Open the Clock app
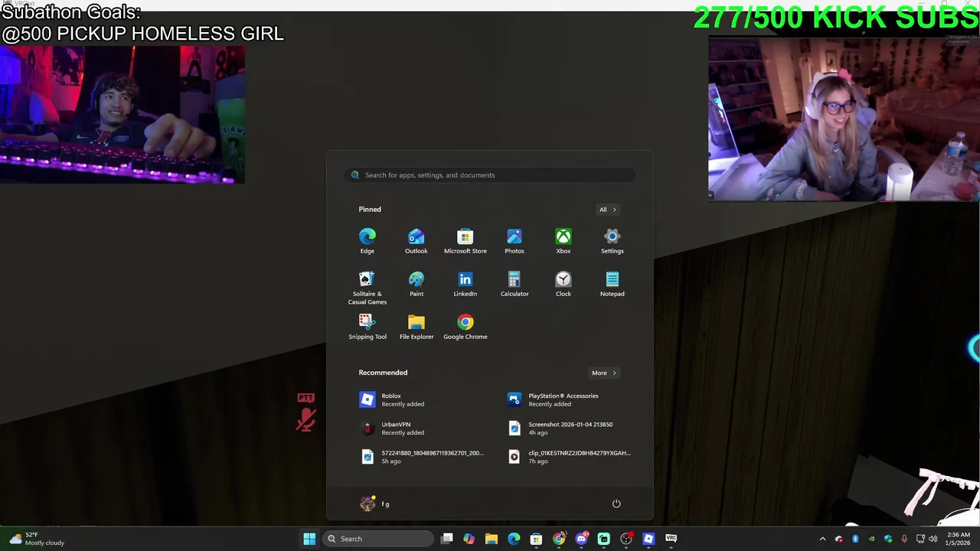The image size is (980, 551). pos(563,284)
